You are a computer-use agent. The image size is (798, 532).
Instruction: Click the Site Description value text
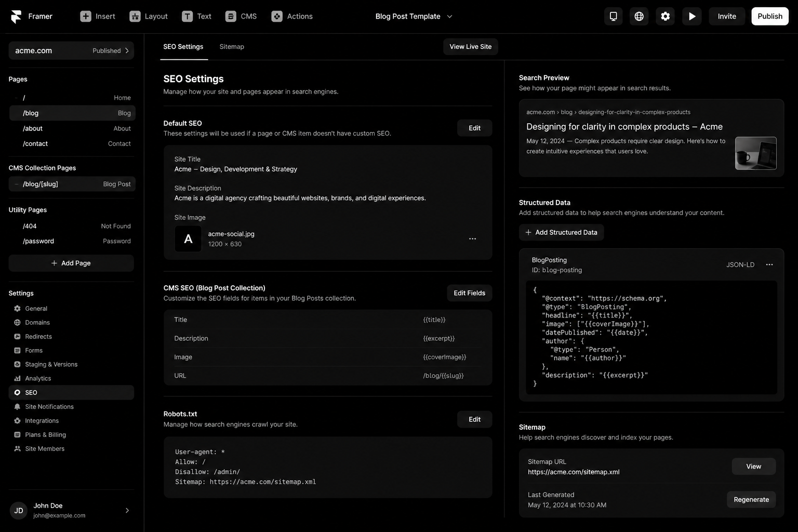click(300, 198)
